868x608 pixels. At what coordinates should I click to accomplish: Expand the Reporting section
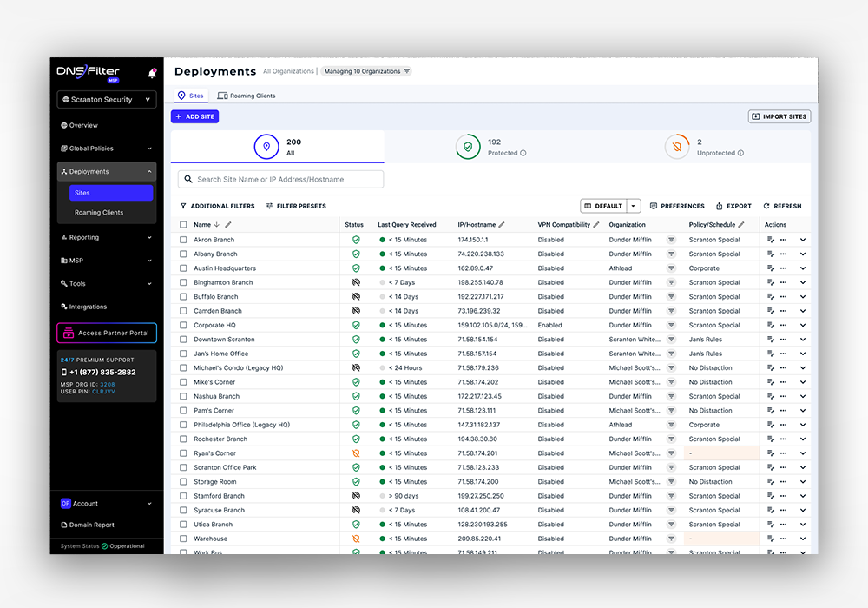click(x=107, y=237)
